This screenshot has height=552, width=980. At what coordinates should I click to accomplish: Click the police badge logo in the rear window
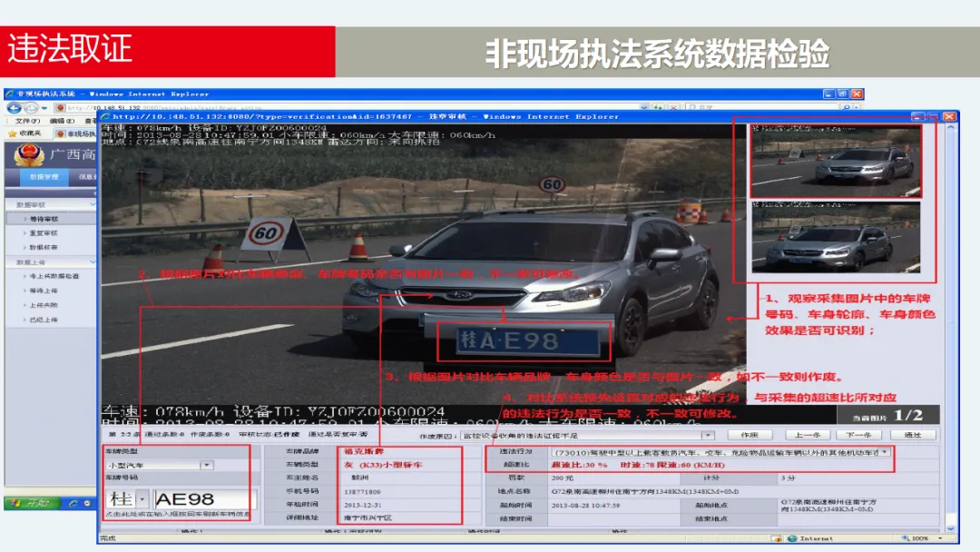[29, 154]
